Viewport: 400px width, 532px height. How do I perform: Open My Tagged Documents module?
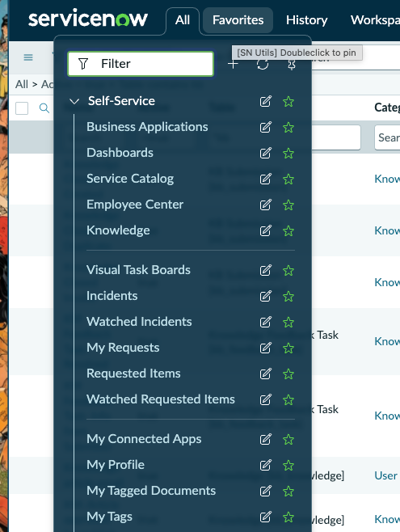coord(151,491)
